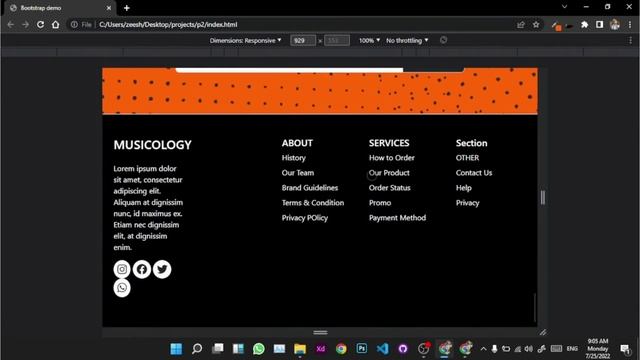640x360 pixels.
Task: Open the Payment Method link
Action: (397, 218)
